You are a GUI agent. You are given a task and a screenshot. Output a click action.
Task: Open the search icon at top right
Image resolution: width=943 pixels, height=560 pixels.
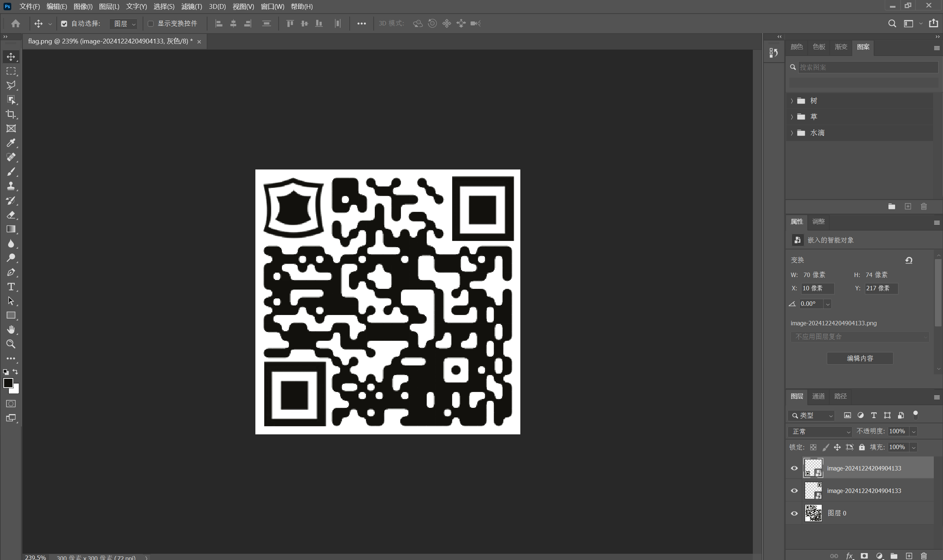(892, 24)
